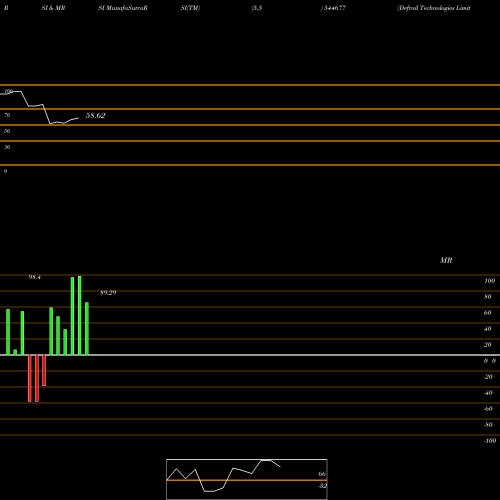Click the RSI axis label 70

click(x=7, y=115)
